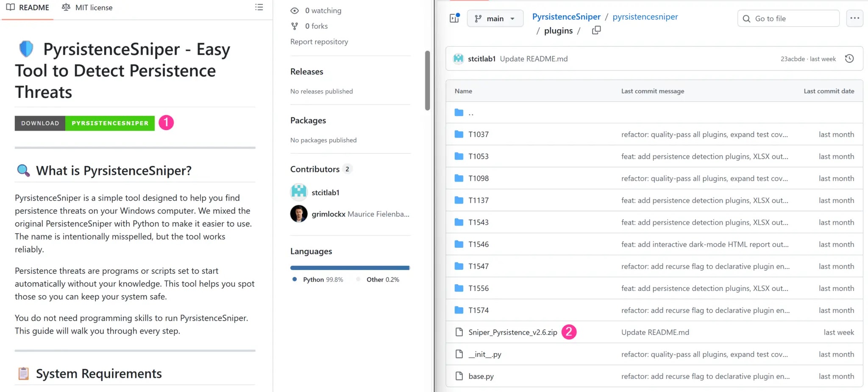Click the System Requirements heading
The width and height of the screenshot is (868, 392).
tap(99, 374)
